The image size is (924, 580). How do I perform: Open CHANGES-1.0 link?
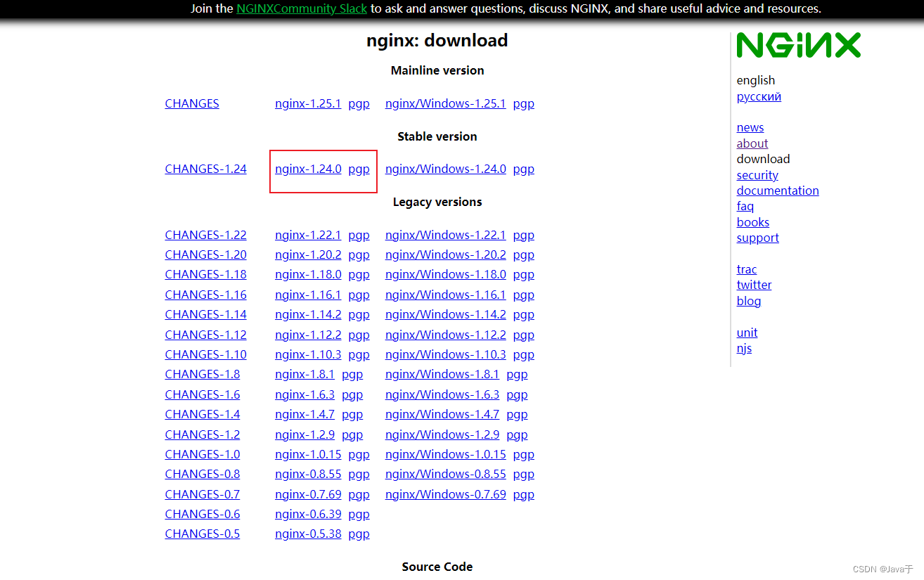click(x=203, y=454)
